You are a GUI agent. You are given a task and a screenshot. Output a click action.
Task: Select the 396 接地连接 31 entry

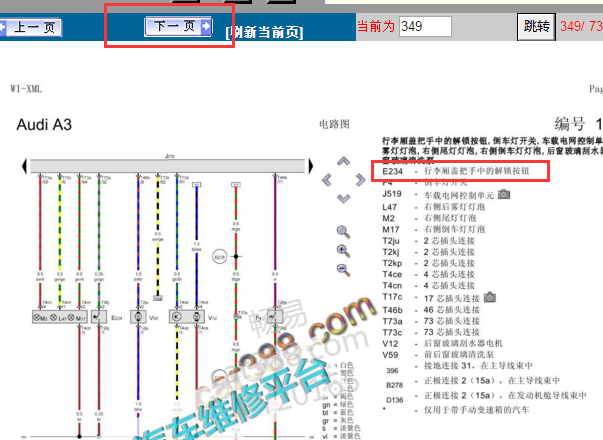(459, 368)
